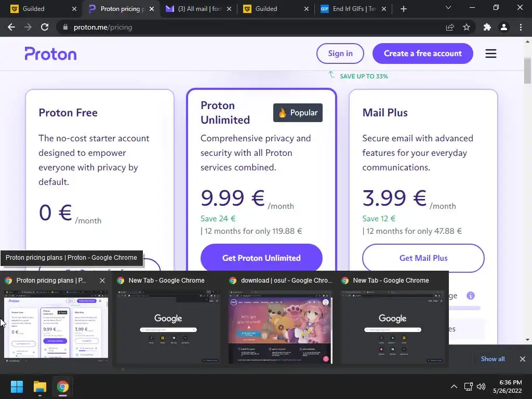Click the SAVE UP TO 33% label
Image resolution: width=532 pixels, height=399 pixels.
pyautogui.click(x=364, y=76)
